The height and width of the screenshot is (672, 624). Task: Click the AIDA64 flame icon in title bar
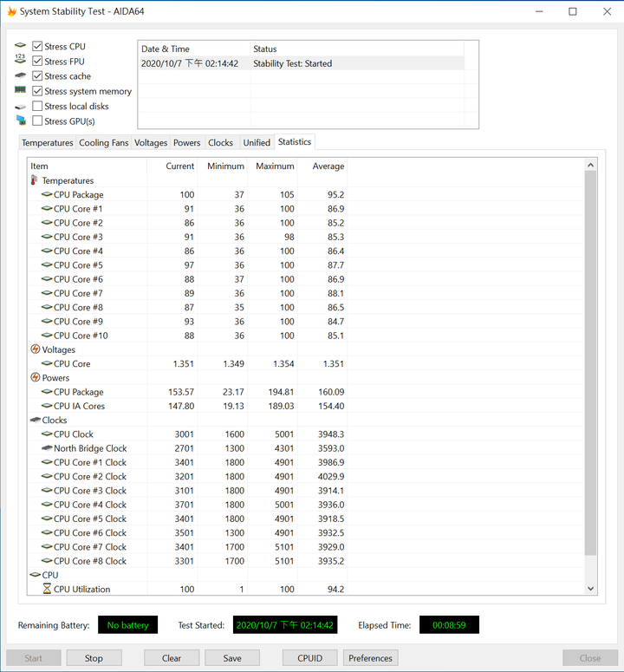[11, 11]
